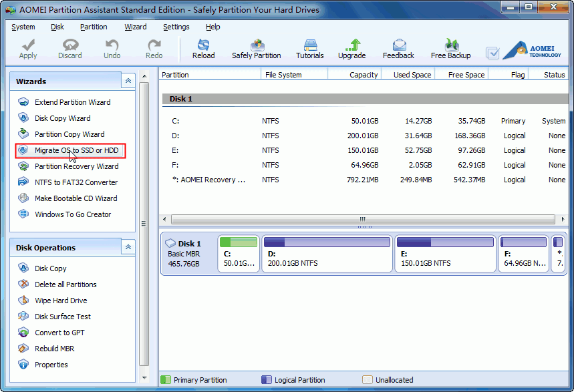Screen dimensions: 574x392
Task: Select the AOMEI Recovery partition row
Action: [365, 180]
